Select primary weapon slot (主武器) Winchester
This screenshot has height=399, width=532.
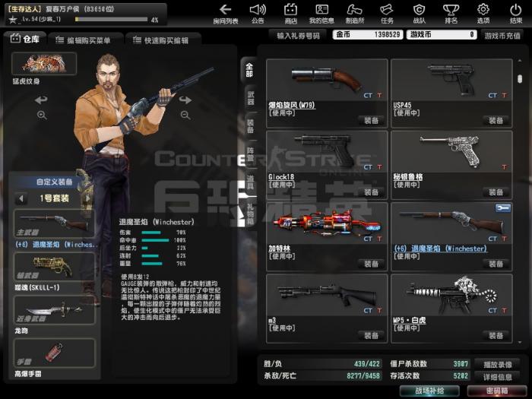pos(54,223)
